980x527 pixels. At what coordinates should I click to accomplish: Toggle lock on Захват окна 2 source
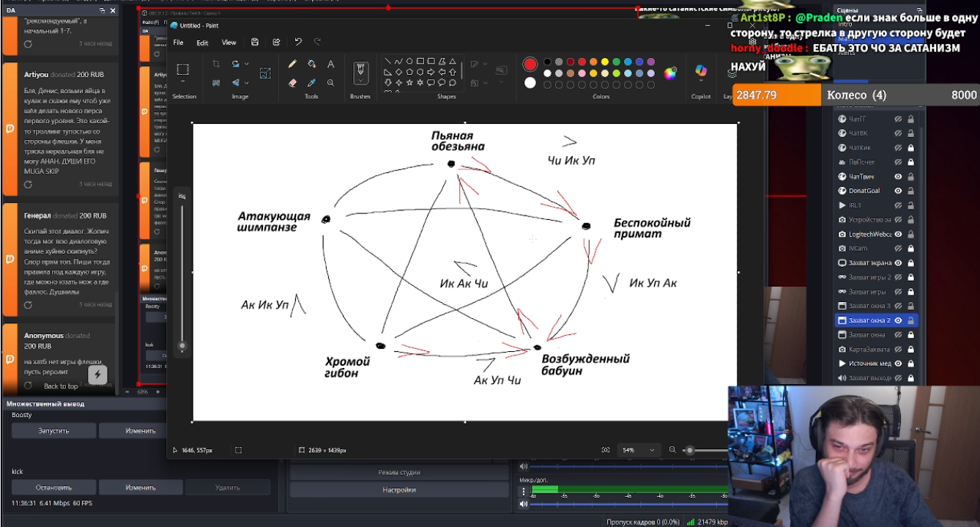(x=910, y=320)
